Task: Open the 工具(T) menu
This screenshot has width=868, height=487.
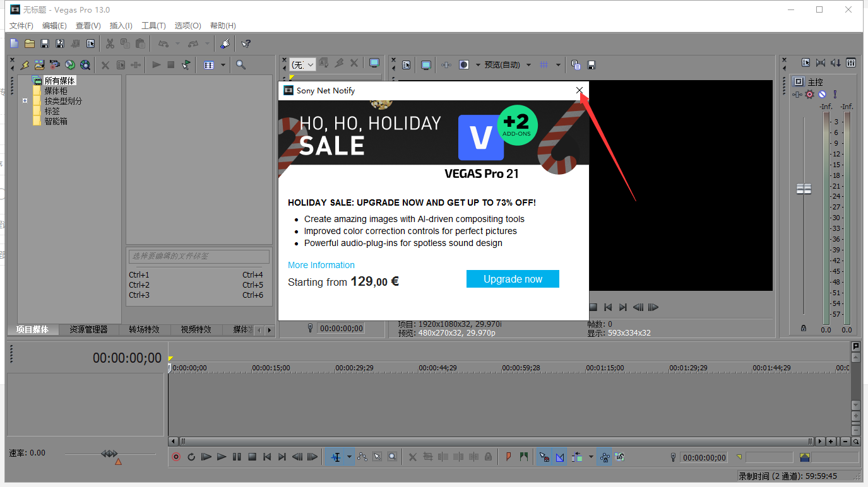Action: pyautogui.click(x=153, y=26)
